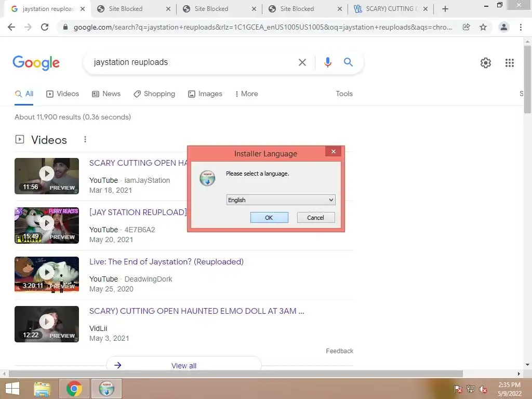Open the View all videos link
The width and height of the screenshot is (532, 399).
[183, 365]
